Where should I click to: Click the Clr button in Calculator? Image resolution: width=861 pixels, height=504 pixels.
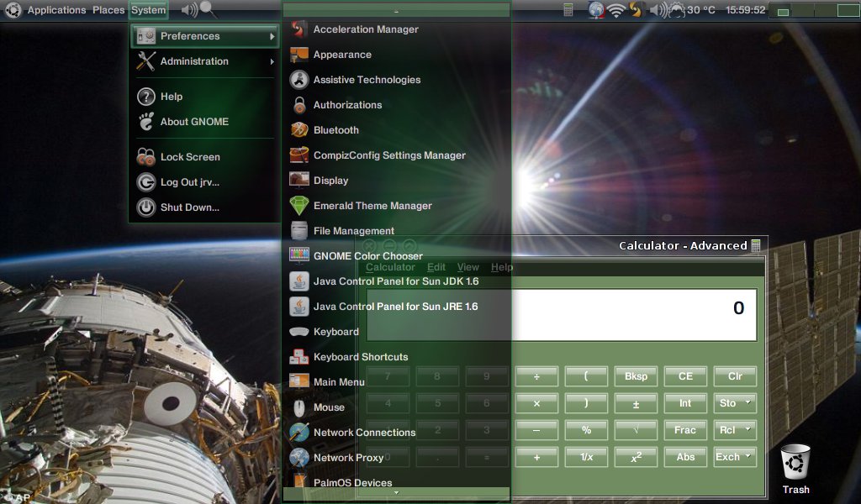pos(735,376)
